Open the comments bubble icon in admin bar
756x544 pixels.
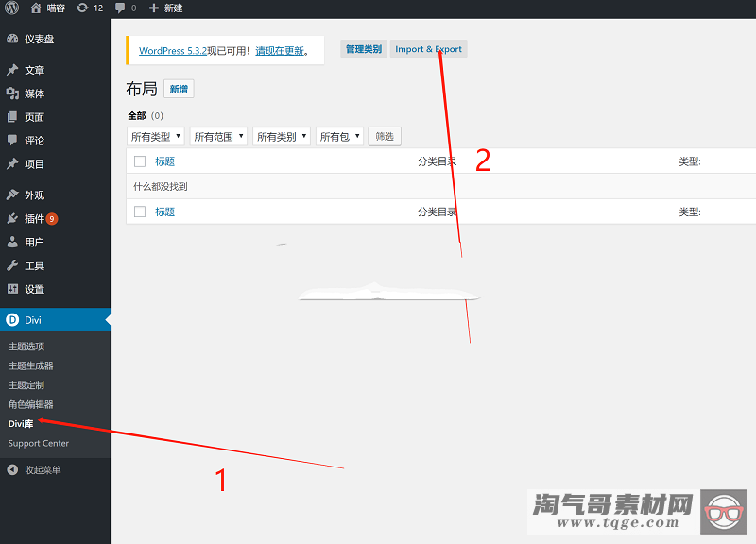[x=120, y=8]
